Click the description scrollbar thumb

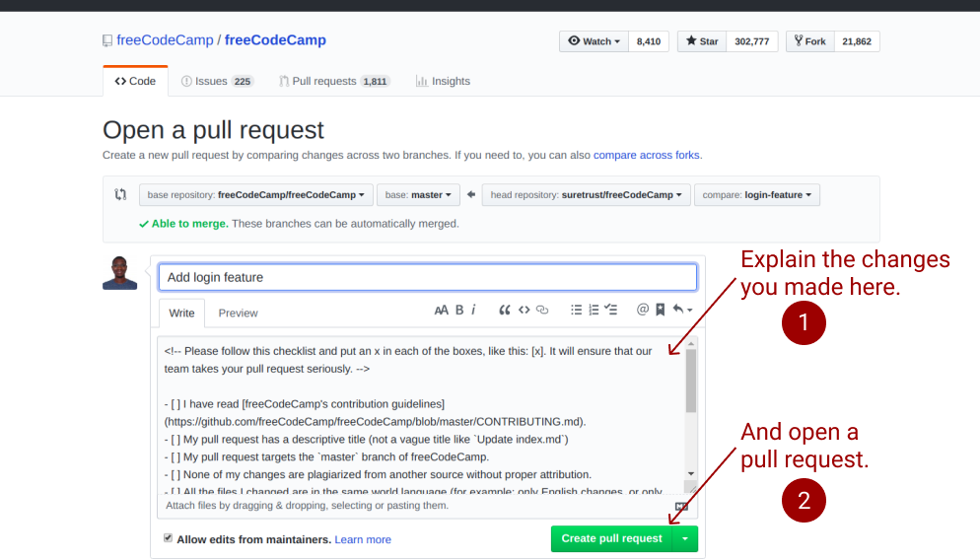click(x=690, y=381)
